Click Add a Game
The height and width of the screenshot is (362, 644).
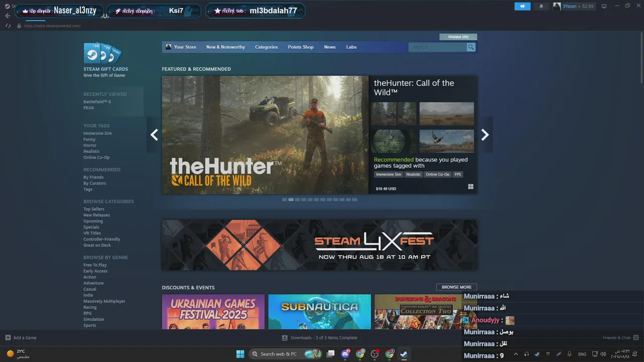(21, 338)
